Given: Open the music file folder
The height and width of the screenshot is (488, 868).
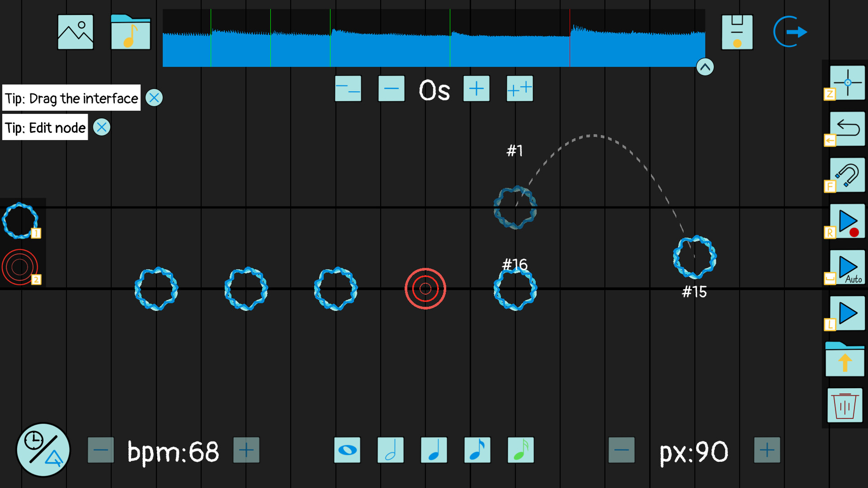Looking at the screenshot, I should pyautogui.click(x=131, y=32).
